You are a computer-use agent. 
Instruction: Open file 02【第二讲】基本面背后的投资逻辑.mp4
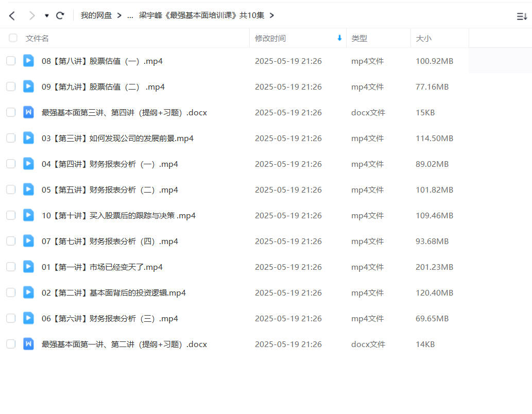pyautogui.click(x=114, y=293)
